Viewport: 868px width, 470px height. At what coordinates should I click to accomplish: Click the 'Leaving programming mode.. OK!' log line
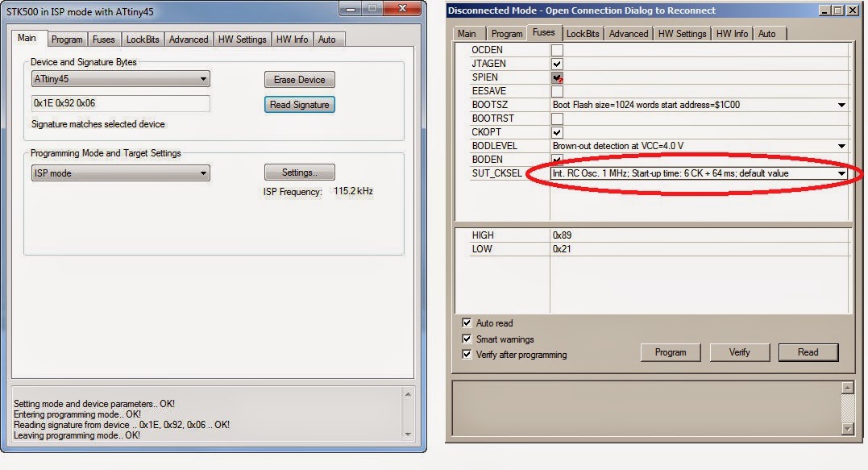coord(77,435)
